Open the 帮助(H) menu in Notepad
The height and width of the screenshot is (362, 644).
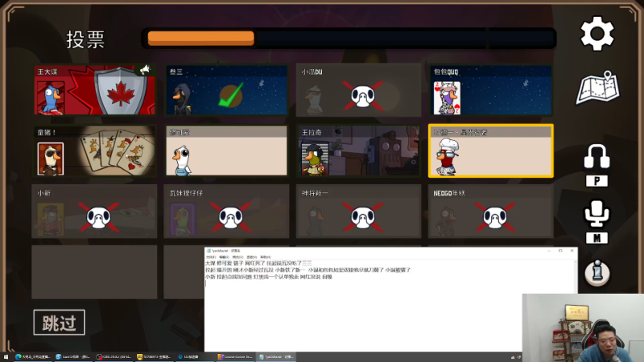(266, 257)
